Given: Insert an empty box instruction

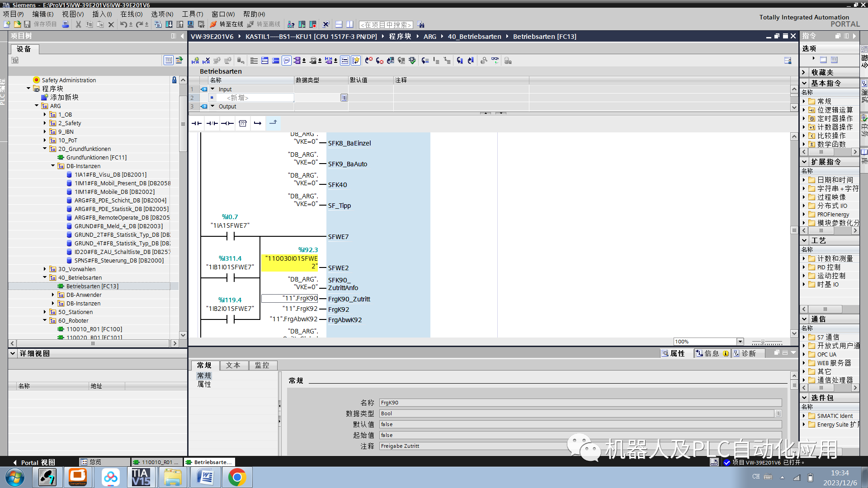Looking at the screenshot, I should tap(243, 123).
